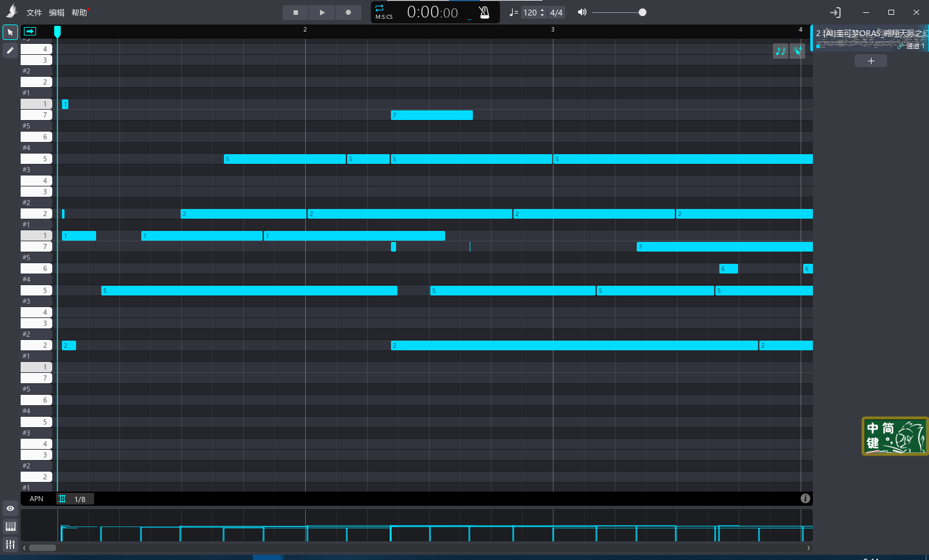Screen dimensions: 929x560
Task: Click the info icon at piano roll bottom
Action: (805, 498)
